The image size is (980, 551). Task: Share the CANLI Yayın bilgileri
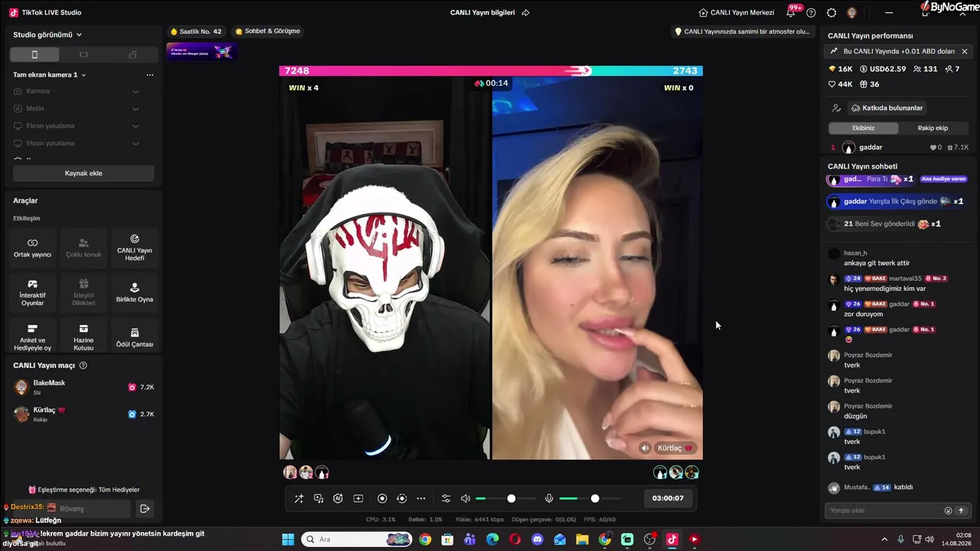click(x=525, y=12)
